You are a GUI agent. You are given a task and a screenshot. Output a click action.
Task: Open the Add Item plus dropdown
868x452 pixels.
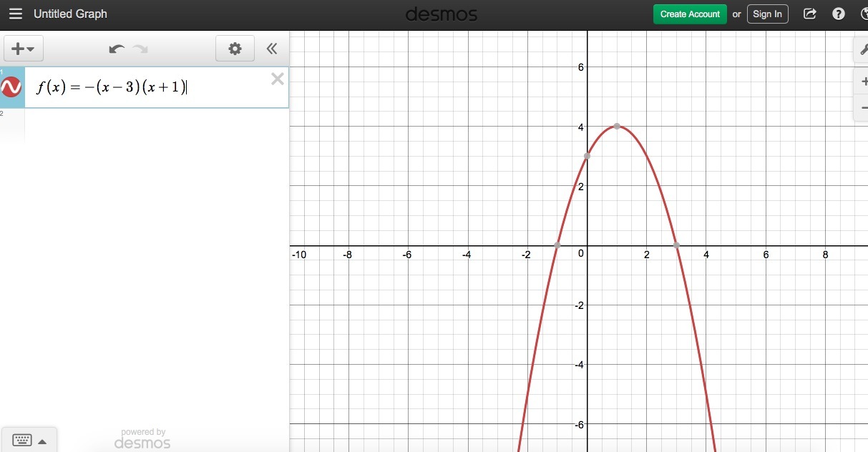pos(24,49)
